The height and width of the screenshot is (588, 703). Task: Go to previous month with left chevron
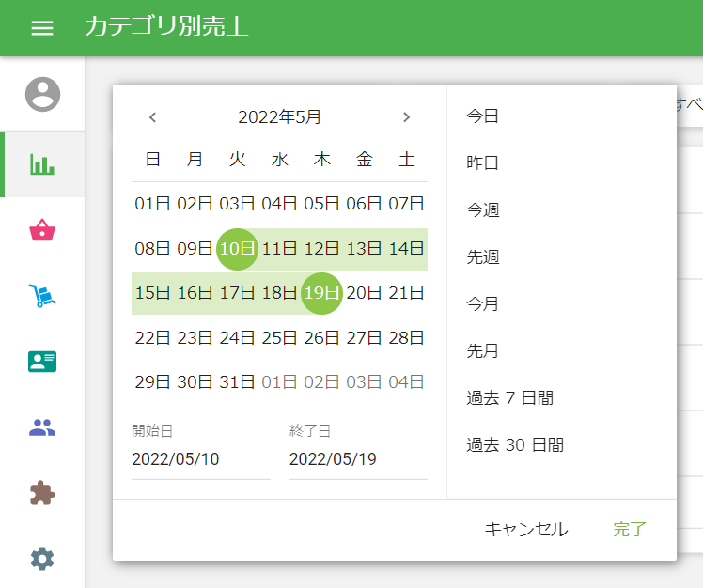pos(153,117)
